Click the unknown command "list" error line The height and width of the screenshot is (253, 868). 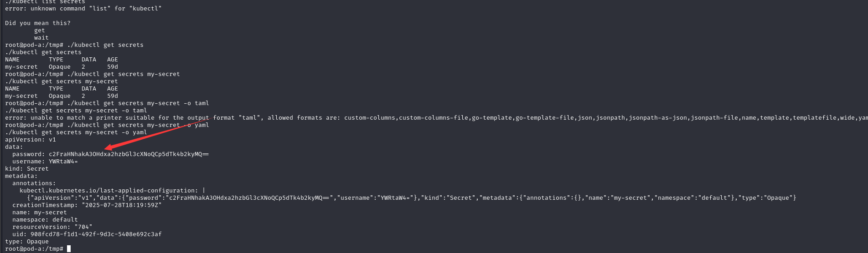click(x=83, y=9)
